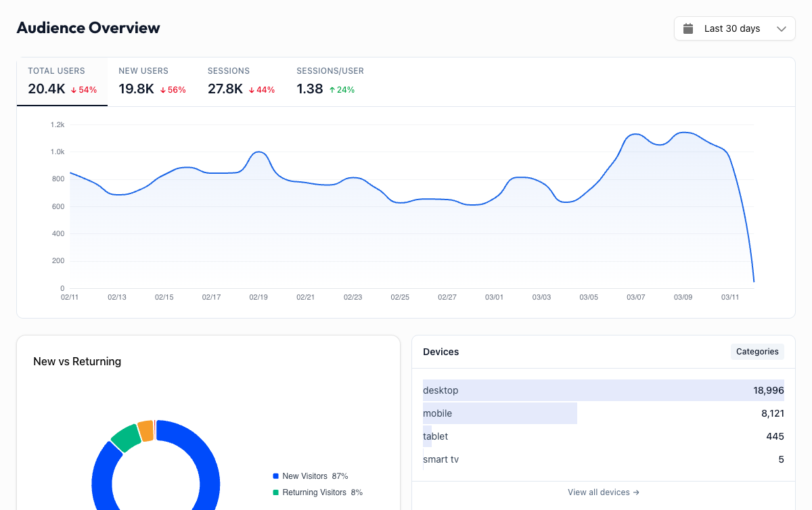Image resolution: width=812 pixels, height=510 pixels.
Task: Click the tablet device row
Action: [603, 436]
